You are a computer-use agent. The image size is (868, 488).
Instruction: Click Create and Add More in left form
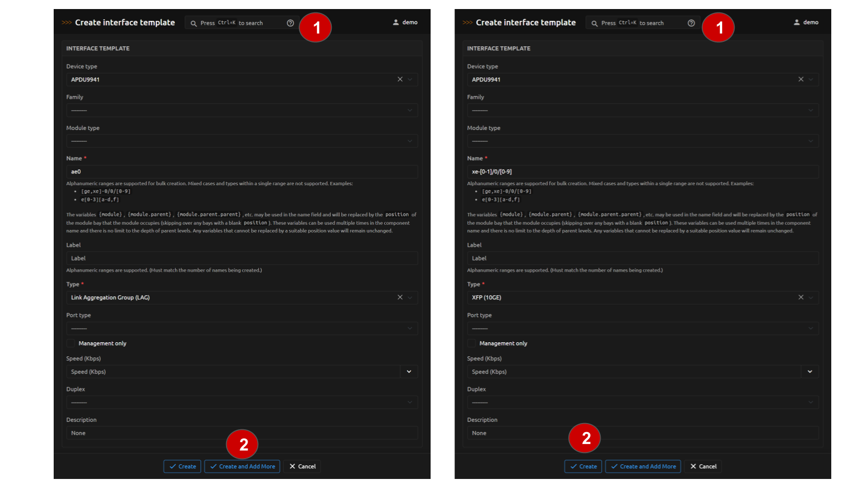[242, 467]
